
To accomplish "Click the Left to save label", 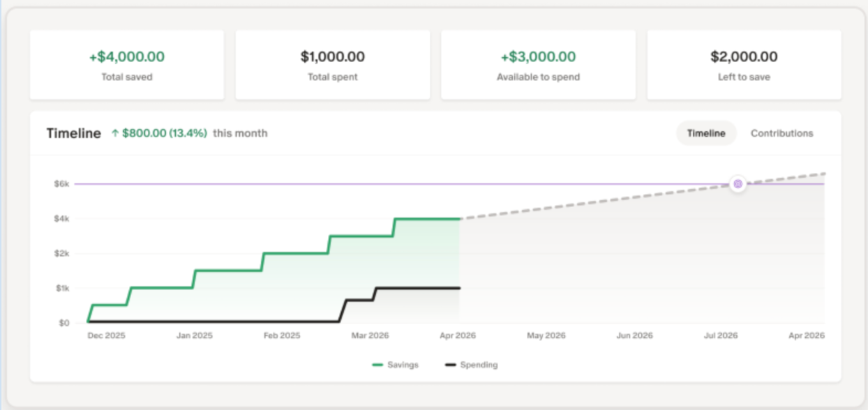I will point(744,77).
